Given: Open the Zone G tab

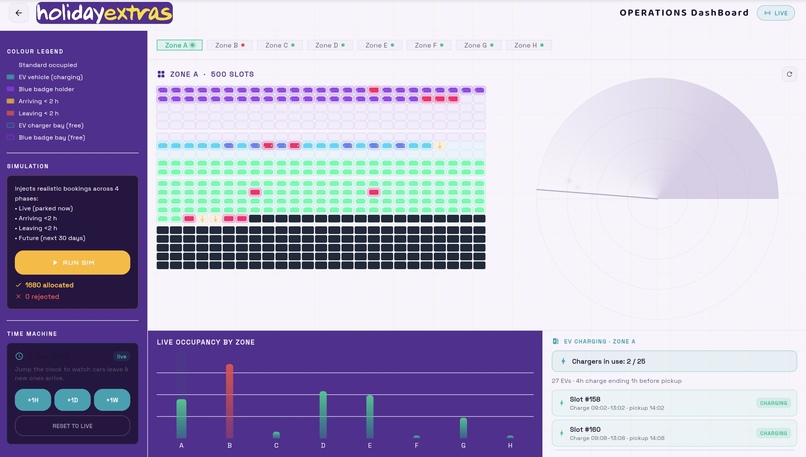Looking at the screenshot, I should coord(479,45).
